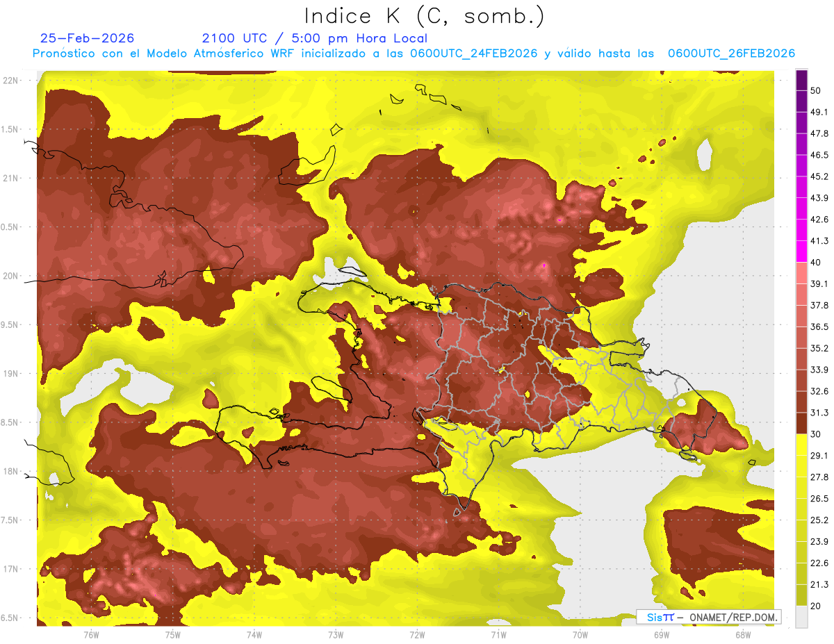
Task: Click the '74W' longitude label
Action: [x=254, y=635]
